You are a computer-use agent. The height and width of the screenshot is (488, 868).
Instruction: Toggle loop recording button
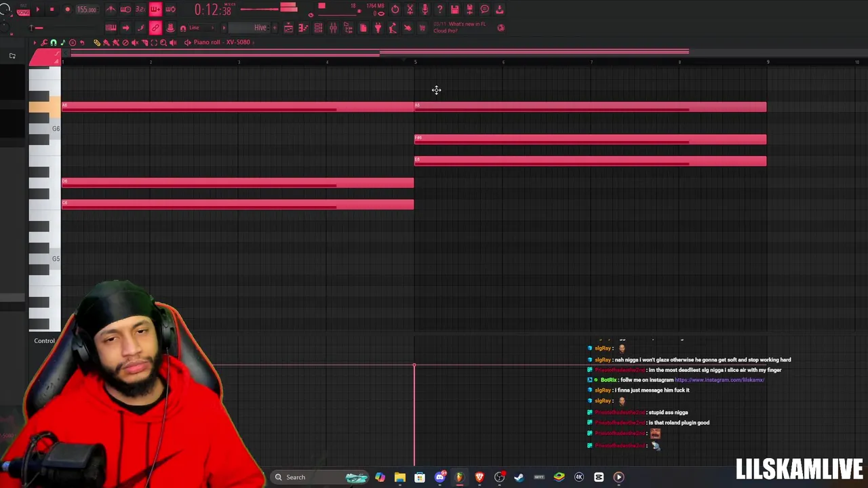(170, 9)
